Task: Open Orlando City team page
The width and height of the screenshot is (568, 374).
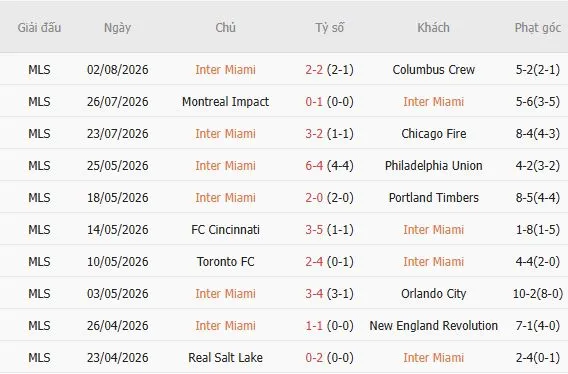Action: click(434, 294)
